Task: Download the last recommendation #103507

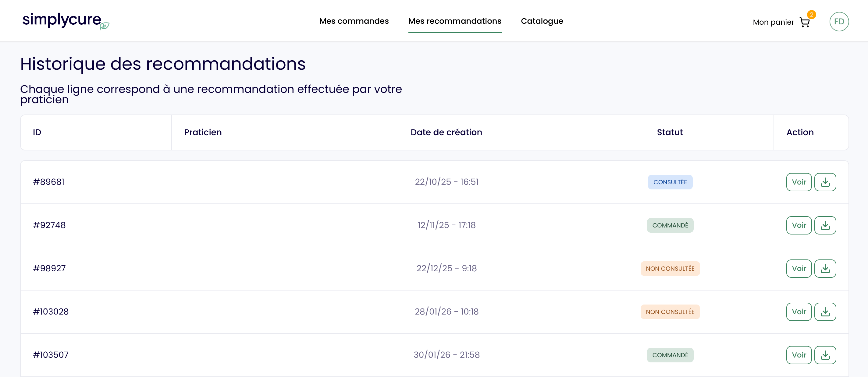Action: pyautogui.click(x=825, y=354)
